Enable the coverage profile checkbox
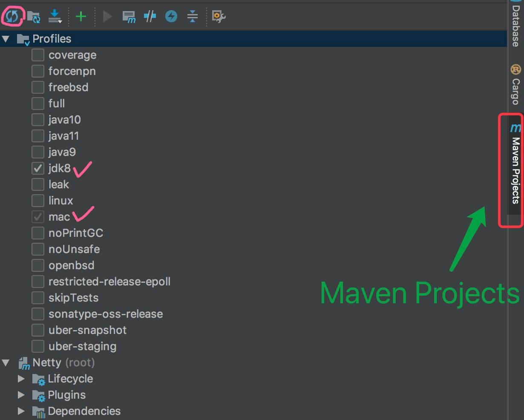 pyautogui.click(x=38, y=55)
